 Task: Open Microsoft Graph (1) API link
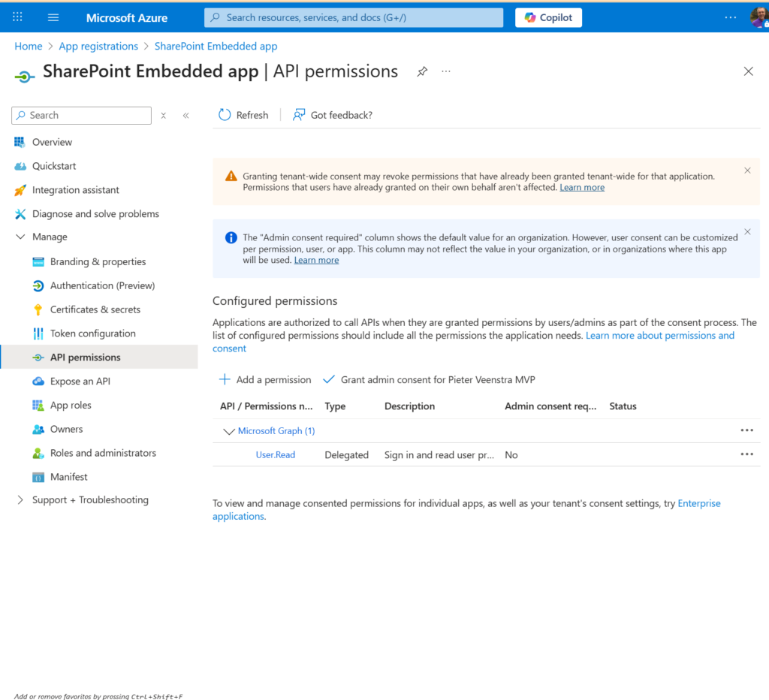[276, 431]
